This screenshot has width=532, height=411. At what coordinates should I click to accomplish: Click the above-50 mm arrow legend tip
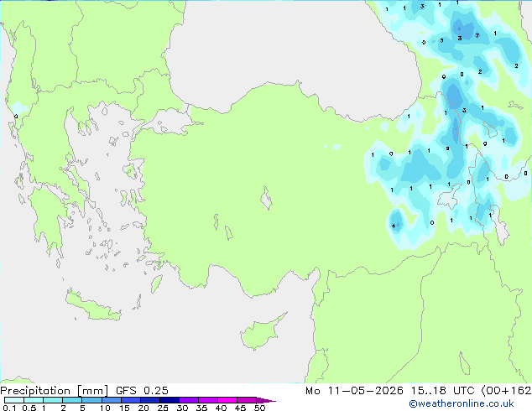(266, 400)
